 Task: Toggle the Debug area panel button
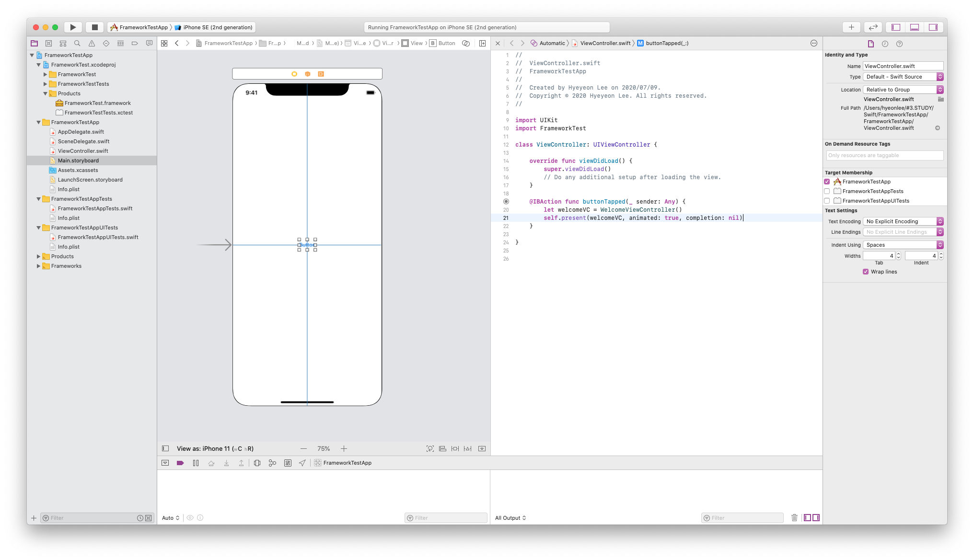tap(915, 27)
